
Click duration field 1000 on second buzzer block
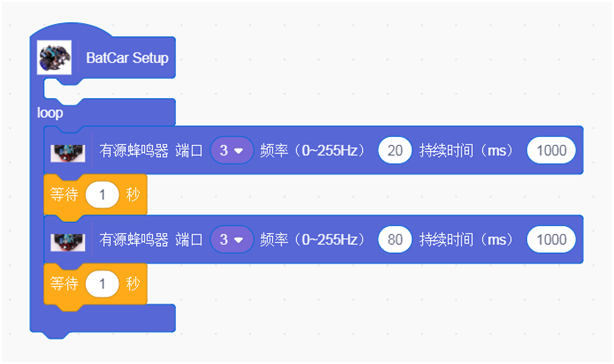click(x=551, y=239)
